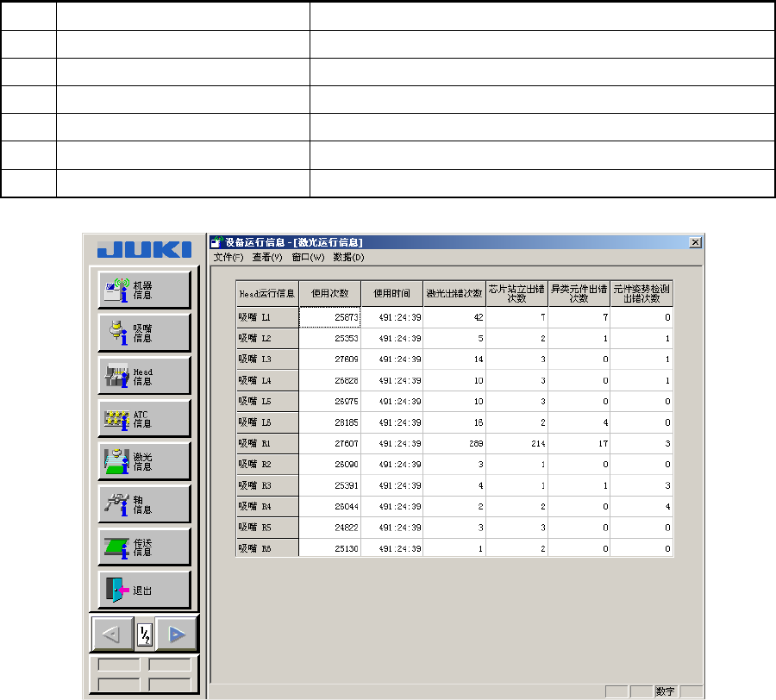Open the 数据(D) menu
The width and height of the screenshot is (776, 700).
(x=348, y=257)
